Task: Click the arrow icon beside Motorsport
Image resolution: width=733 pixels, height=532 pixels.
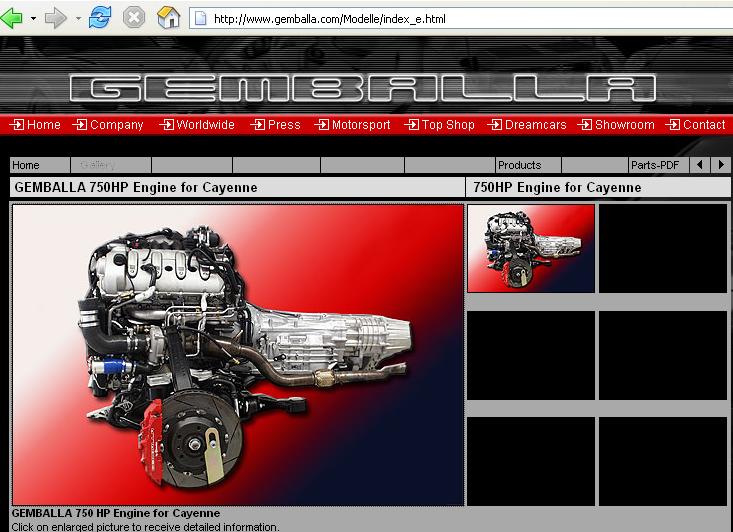Action: pyautogui.click(x=322, y=125)
